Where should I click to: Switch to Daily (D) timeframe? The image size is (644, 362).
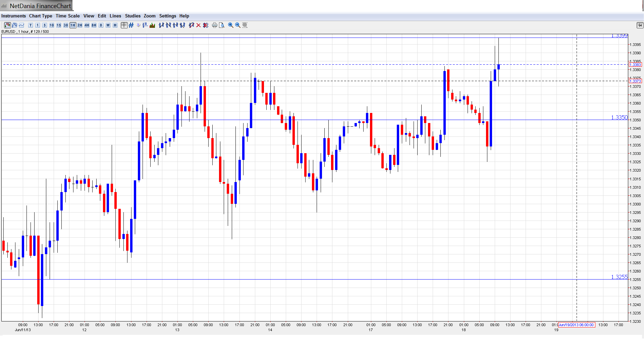tap(101, 25)
